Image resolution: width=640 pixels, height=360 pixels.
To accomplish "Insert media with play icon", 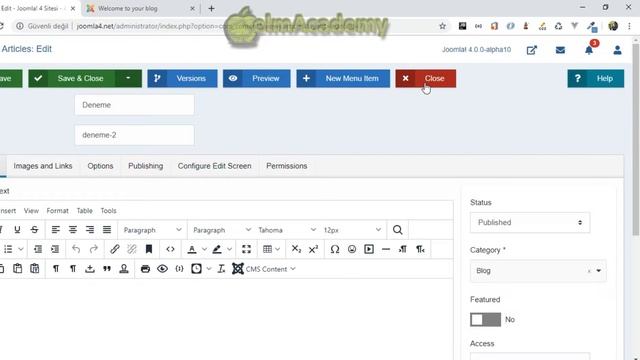I will [x=369, y=249].
